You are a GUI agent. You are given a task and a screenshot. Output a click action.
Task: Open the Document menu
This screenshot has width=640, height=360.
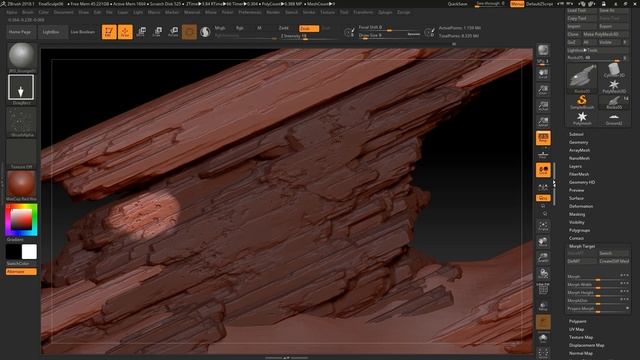64,12
